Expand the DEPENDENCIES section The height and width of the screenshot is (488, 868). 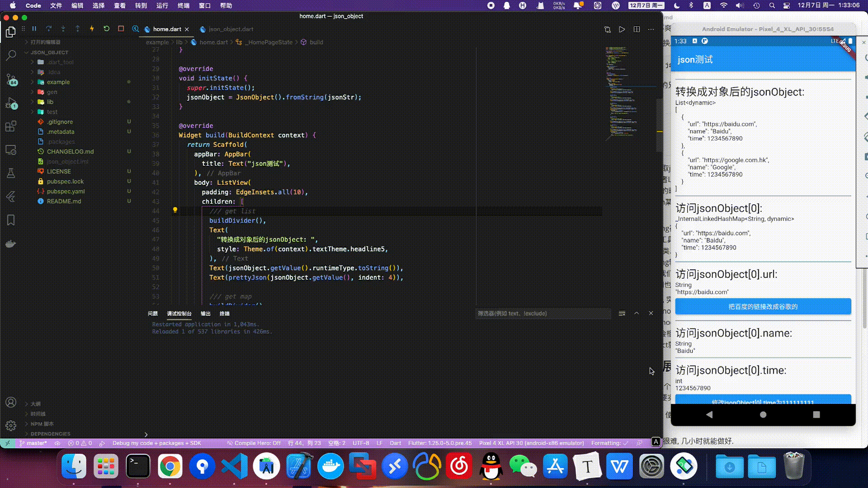(50, 434)
